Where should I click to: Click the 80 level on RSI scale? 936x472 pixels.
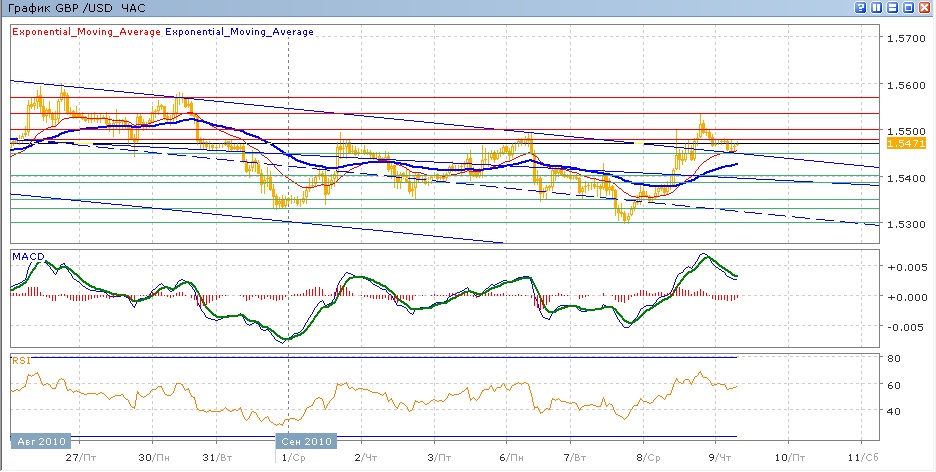895,358
